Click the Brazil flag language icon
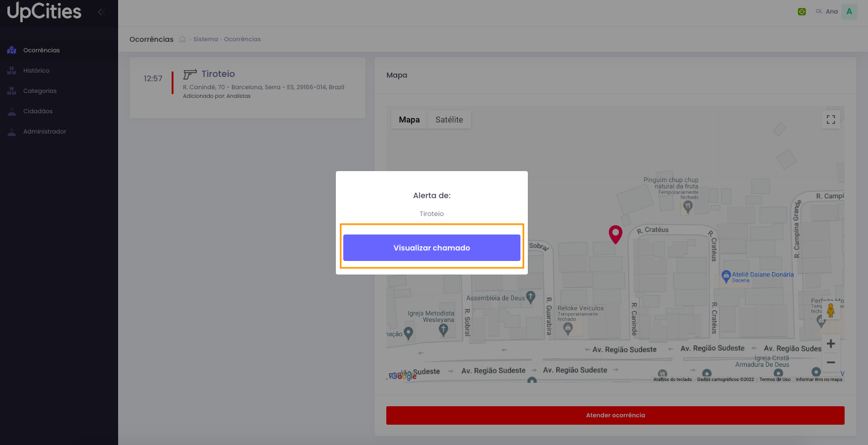 click(x=802, y=12)
